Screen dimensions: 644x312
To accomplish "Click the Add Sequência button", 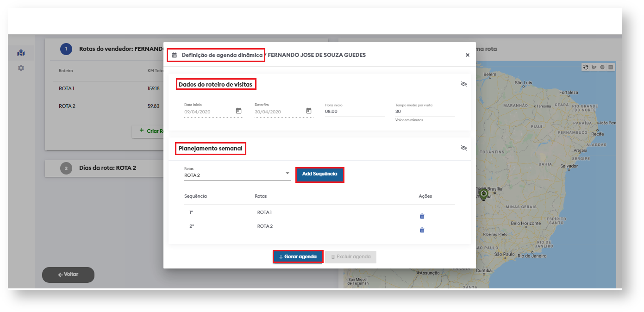I will [x=319, y=174].
